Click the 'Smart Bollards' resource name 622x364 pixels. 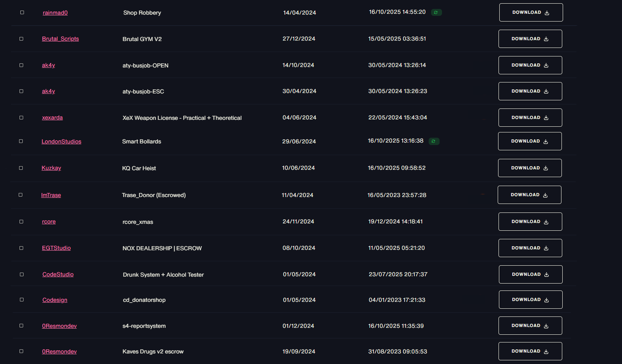pyautogui.click(x=142, y=141)
